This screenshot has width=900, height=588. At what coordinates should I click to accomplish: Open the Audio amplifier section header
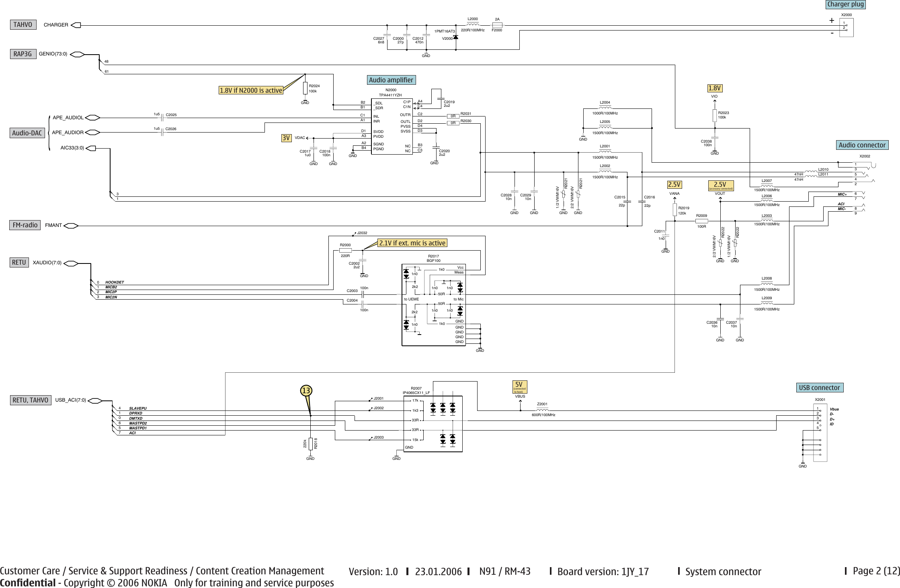pyautogui.click(x=391, y=80)
